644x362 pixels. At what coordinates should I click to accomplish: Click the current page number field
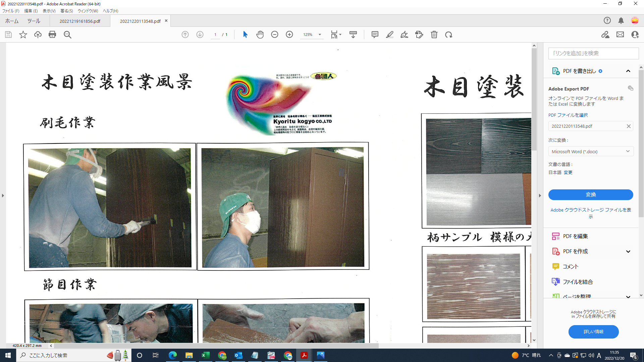pyautogui.click(x=215, y=35)
